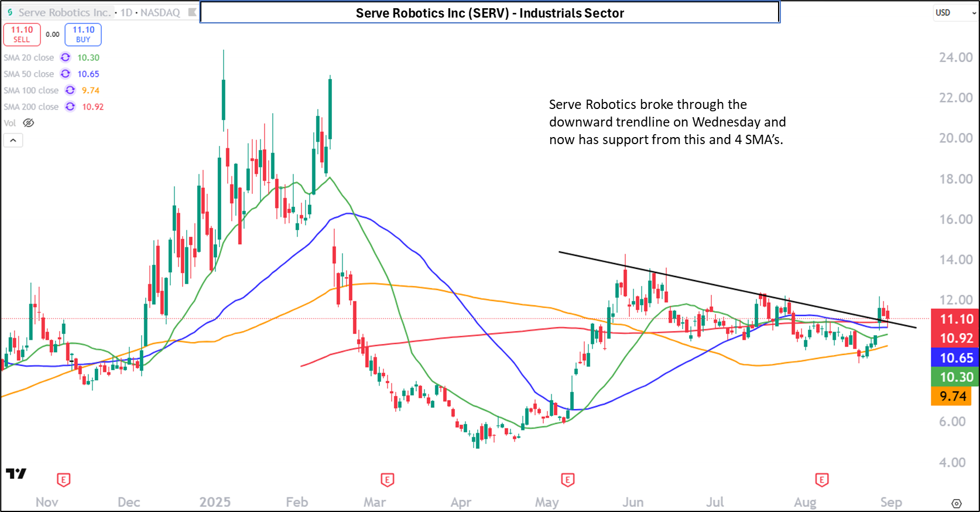Click the 4.00 price axis label
This screenshot has width=980, height=512.
pos(952,463)
